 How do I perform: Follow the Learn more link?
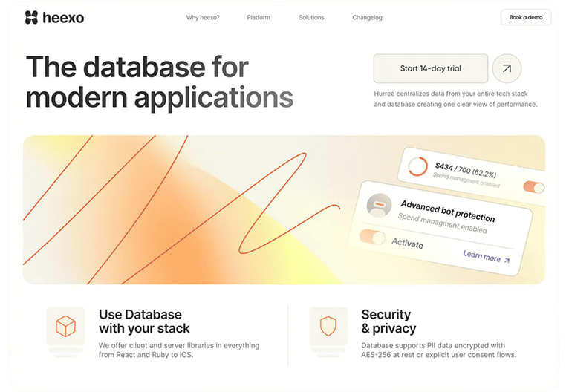[x=481, y=256]
